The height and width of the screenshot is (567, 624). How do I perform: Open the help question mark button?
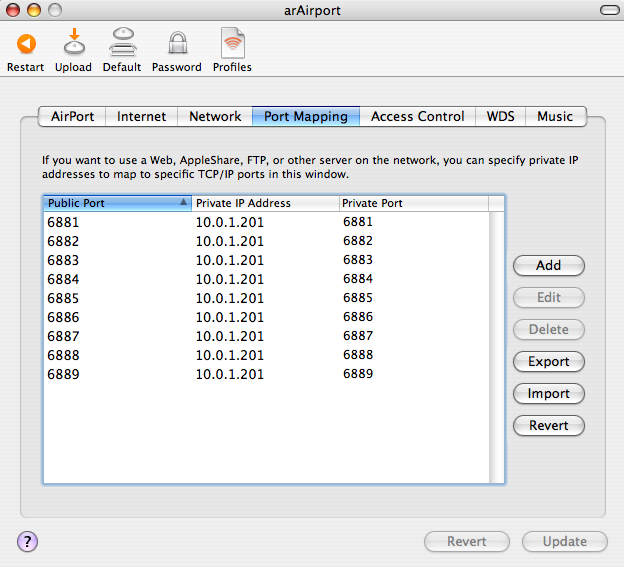27,542
